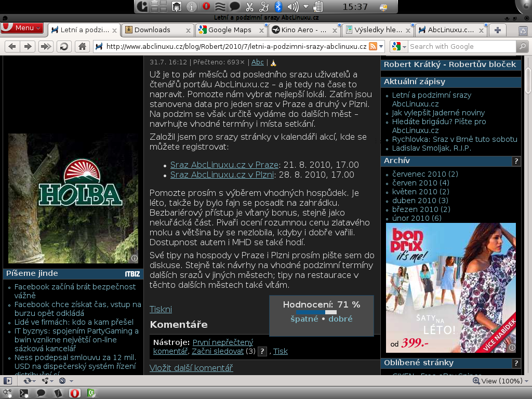Open the Sraz AbcLinuxu.cz v Plzni link
This screenshot has height=399, width=532.
coord(222,175)
